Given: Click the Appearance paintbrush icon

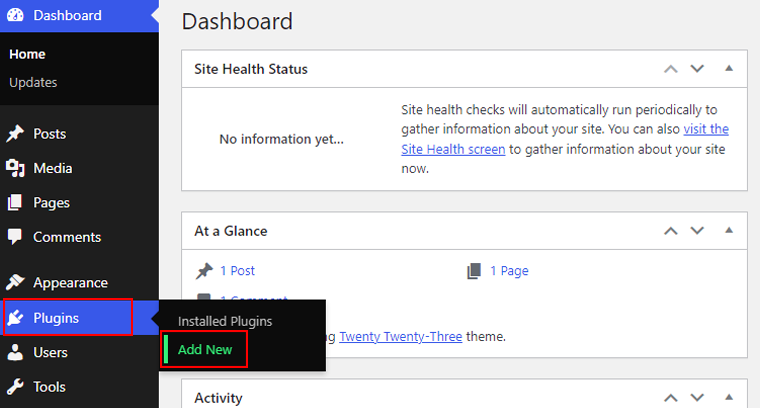Looking at the screenshot, I should pos(15,282).
